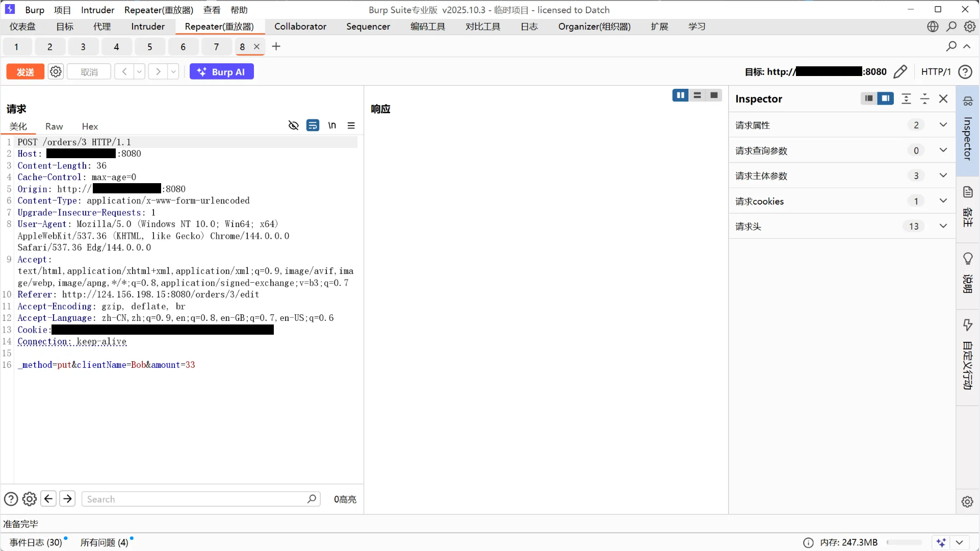Open global search magnifier icon
Screen dimensions: 980x551
coord(951,27)
